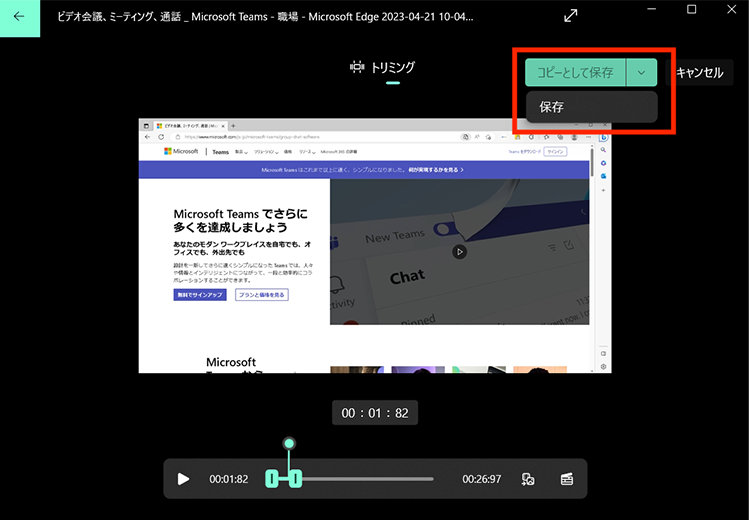
Task: Click the 00 : 01 : 82 timecode box
Action: [374, 413]
